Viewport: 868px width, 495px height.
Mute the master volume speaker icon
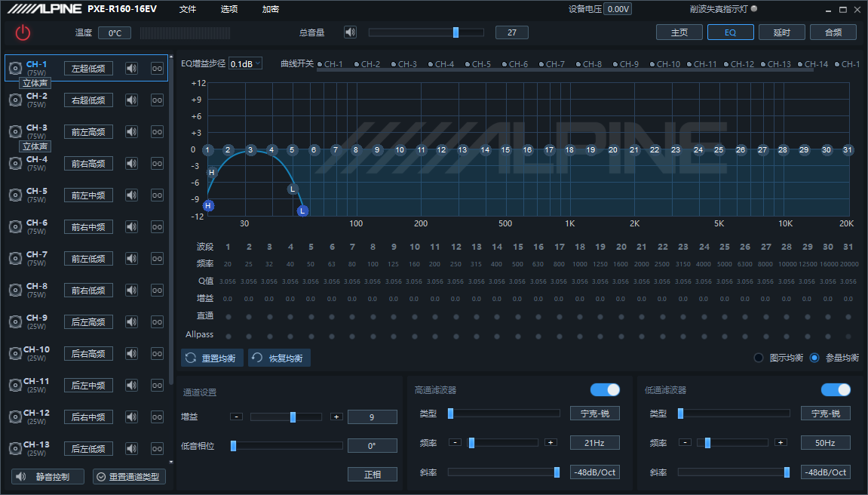350,32
